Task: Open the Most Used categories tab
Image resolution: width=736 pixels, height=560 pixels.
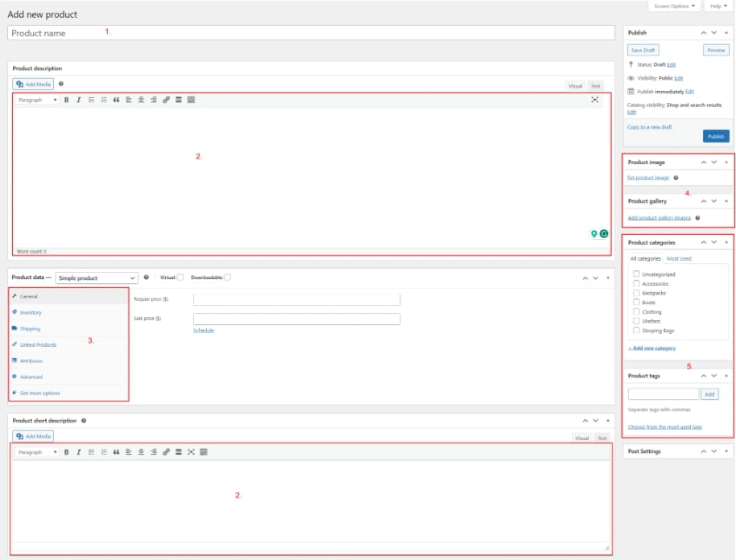Action: 679,259
